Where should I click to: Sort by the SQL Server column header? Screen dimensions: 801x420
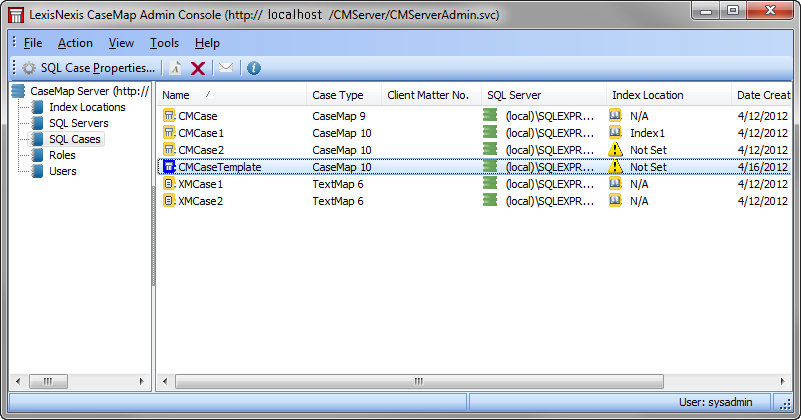click(544, 95)
